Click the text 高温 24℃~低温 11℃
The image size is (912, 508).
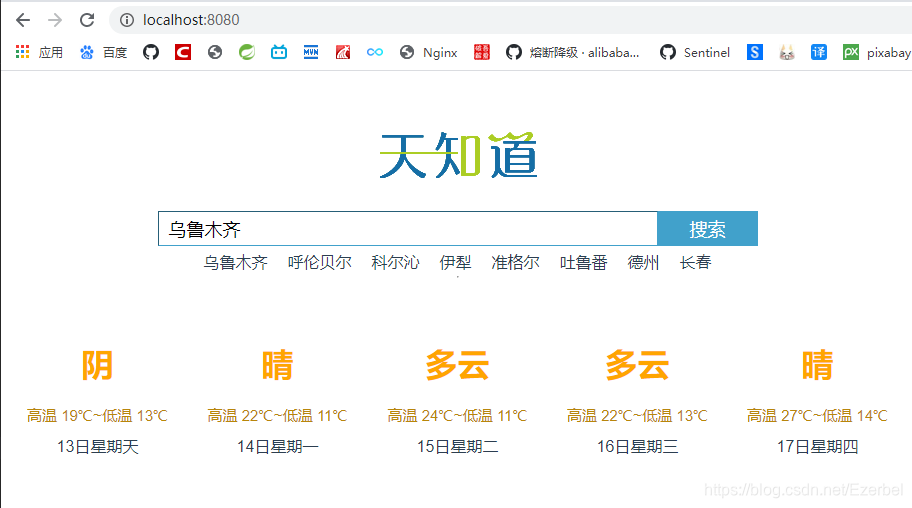point(457,415)
